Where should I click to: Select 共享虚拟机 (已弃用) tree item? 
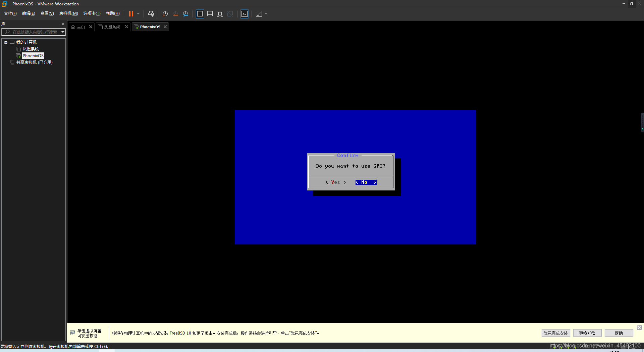[x=35, y=62]
